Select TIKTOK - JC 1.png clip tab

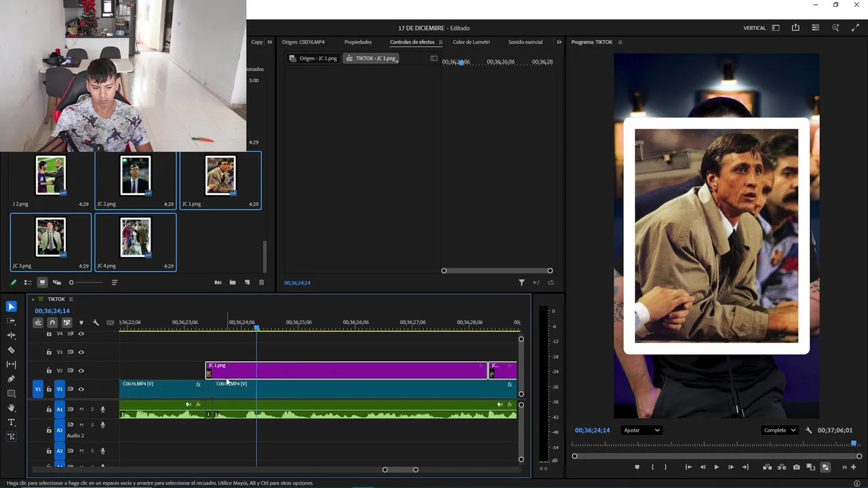point(370,58)
